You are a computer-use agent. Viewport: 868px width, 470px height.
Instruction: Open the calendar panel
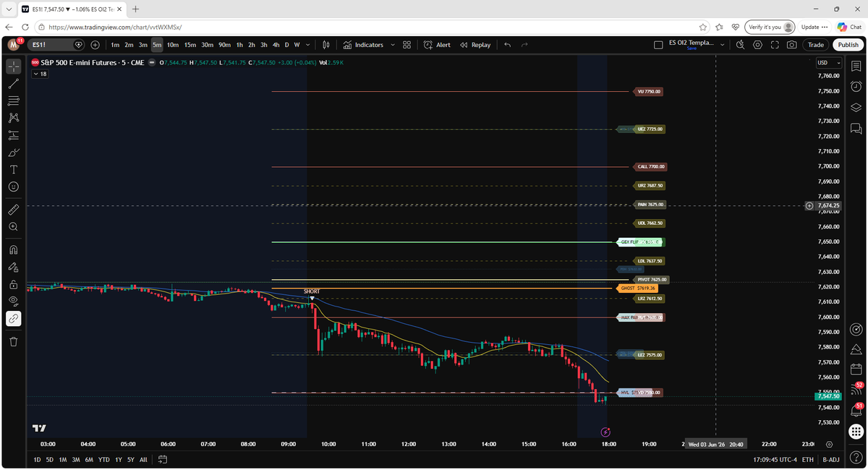[856, 369]
